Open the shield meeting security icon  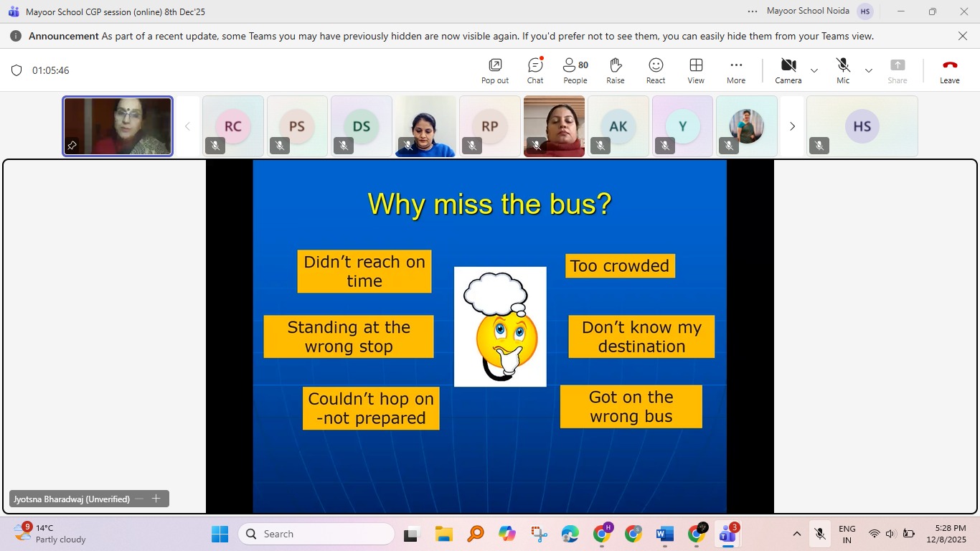coord(17,70)
